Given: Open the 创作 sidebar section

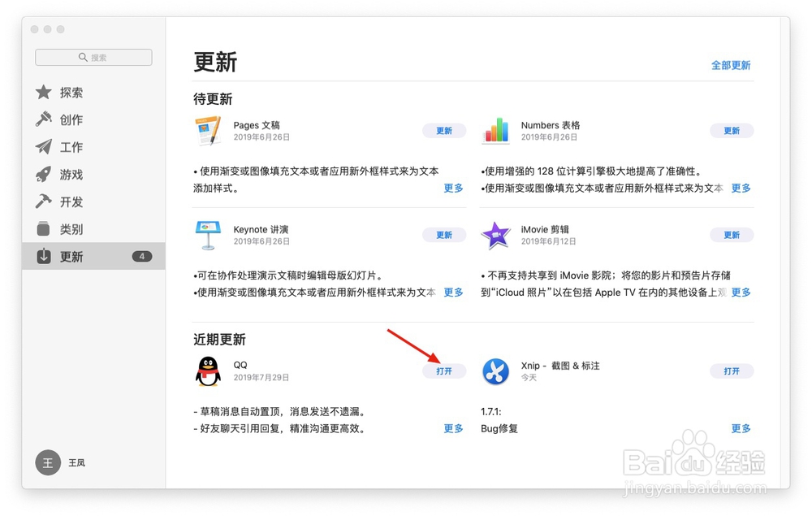Looking at the screenshot, I should click(93, 119).
